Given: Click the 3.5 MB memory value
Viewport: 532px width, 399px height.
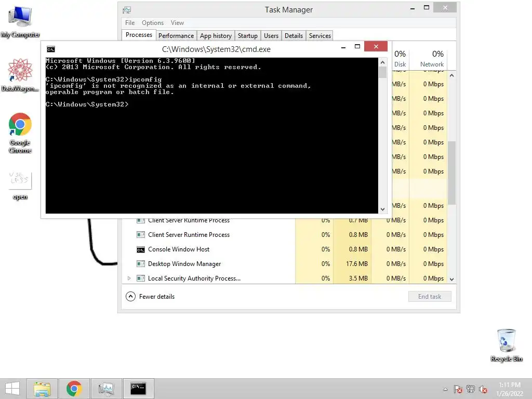Looking at the screenshot, I should coord(358,278).
